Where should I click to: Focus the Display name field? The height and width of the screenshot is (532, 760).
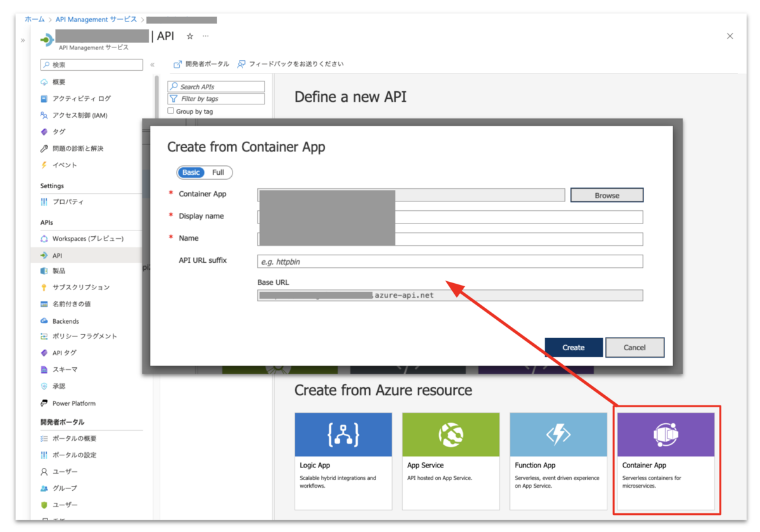coord(450,217)
